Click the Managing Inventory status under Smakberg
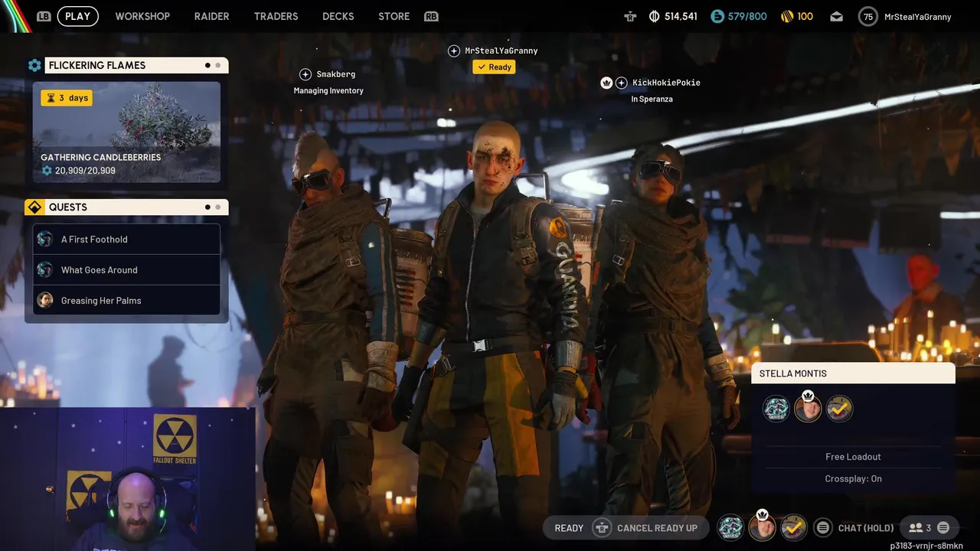The width and height of the screenshot is (980, 551). (328, 90)
